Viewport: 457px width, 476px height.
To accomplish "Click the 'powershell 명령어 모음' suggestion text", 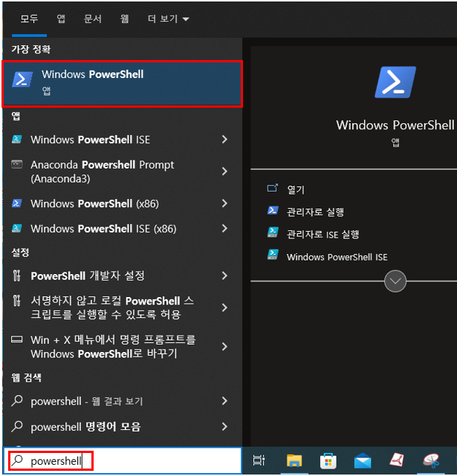I will pos(85,427).
